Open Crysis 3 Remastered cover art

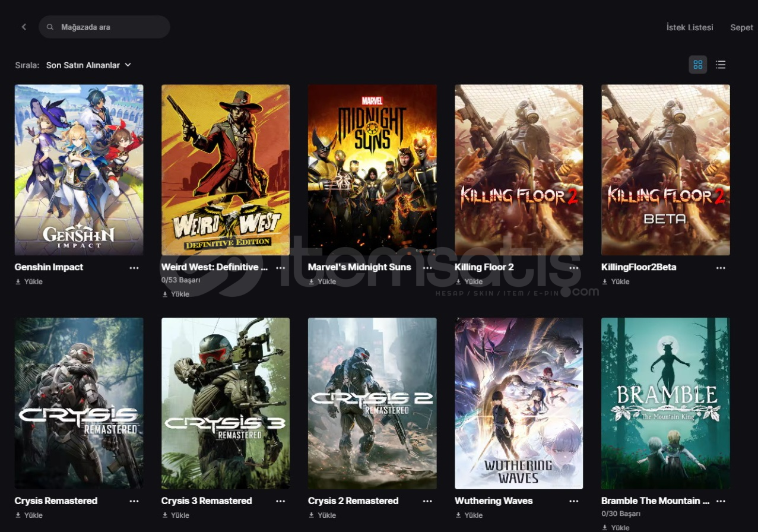coord(226,403)
